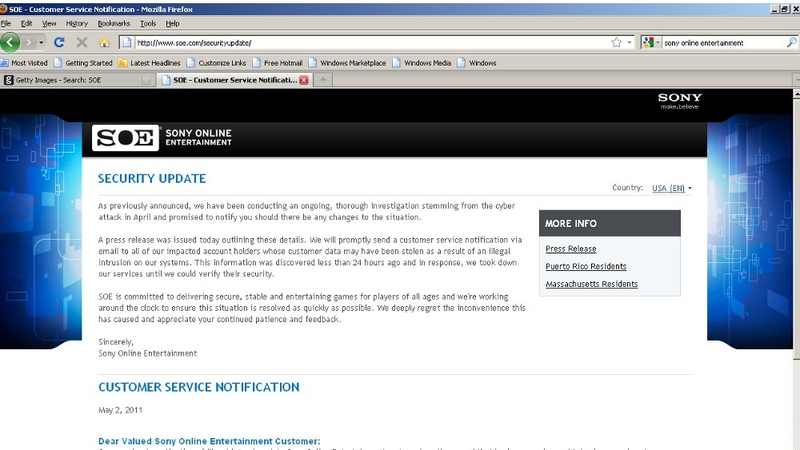
Task: Open the Help menu
Action: pos(172,23)
